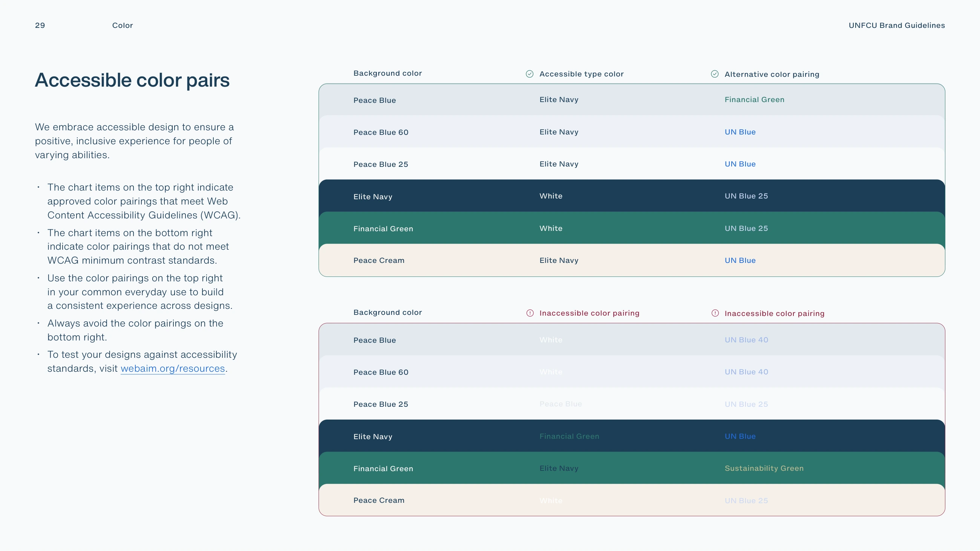The image size is (980, 551).
Task: Select the Peace Blue 25 row in the inaccessible chart
Action: click(631, 404)
